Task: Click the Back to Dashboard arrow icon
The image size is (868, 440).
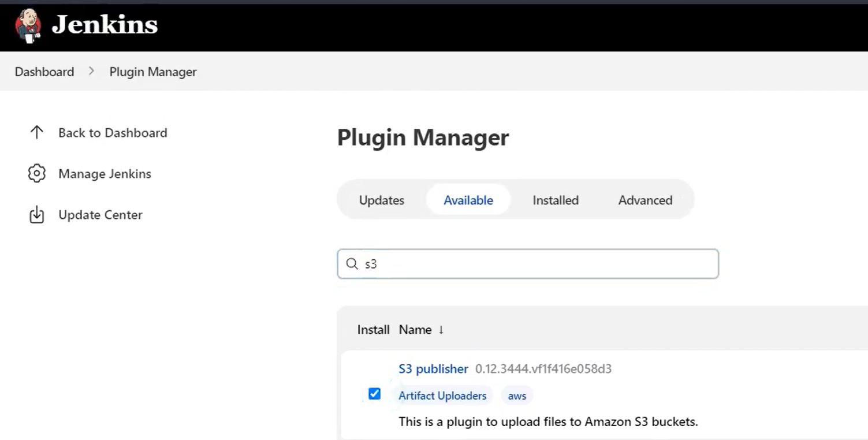Action: (x=36, y=133)
